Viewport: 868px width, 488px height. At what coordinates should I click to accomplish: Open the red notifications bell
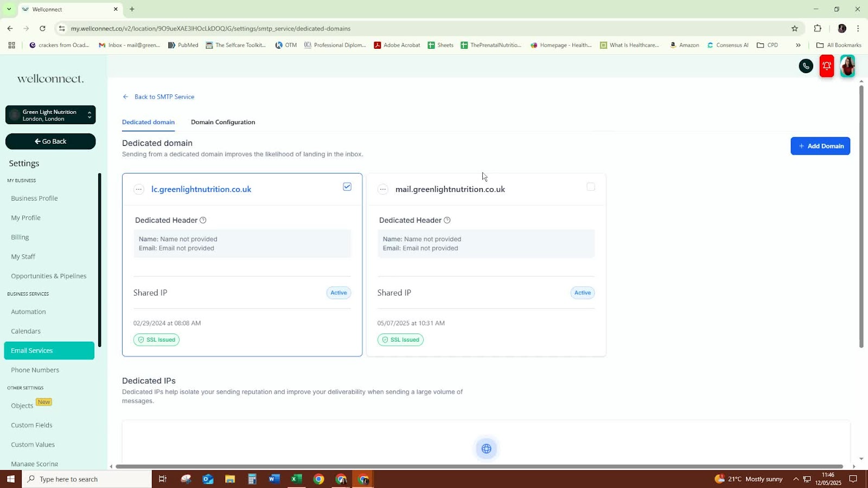tap(827, 66)
